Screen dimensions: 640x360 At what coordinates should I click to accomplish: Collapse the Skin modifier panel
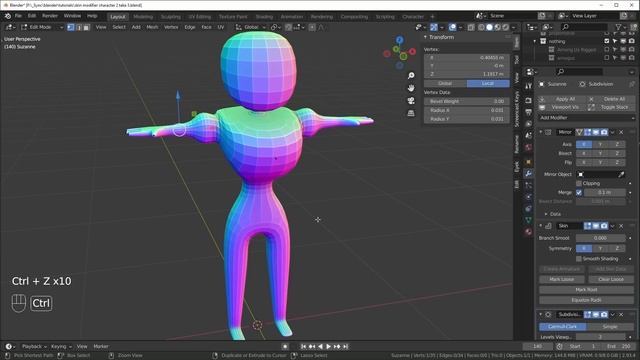pos(541,226)
